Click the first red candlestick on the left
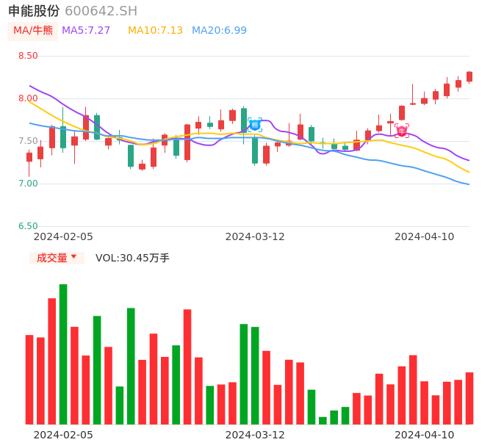The width and height of the screenshot is (504, 445). point(29,156)
